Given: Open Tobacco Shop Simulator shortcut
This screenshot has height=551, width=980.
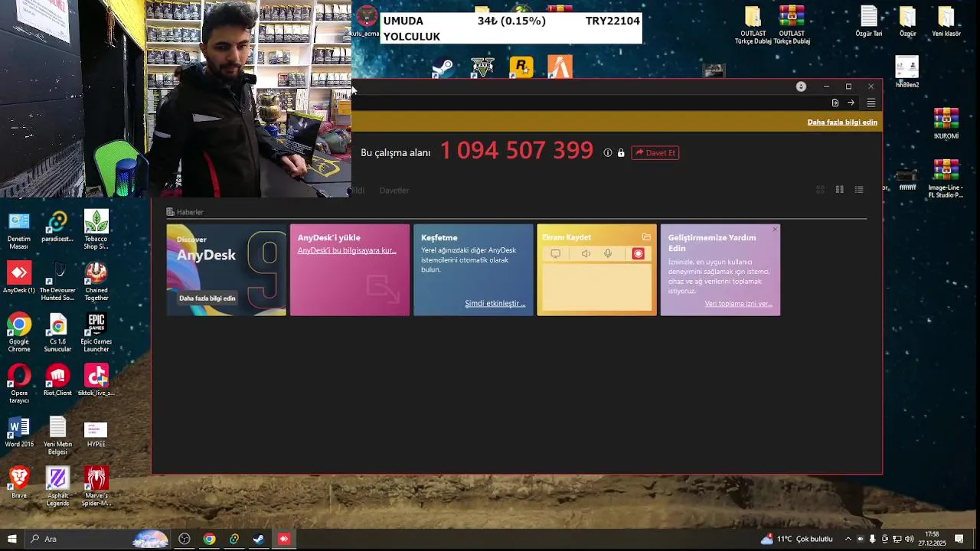Looking at the screenshot, I should click(x=96, y=230).
